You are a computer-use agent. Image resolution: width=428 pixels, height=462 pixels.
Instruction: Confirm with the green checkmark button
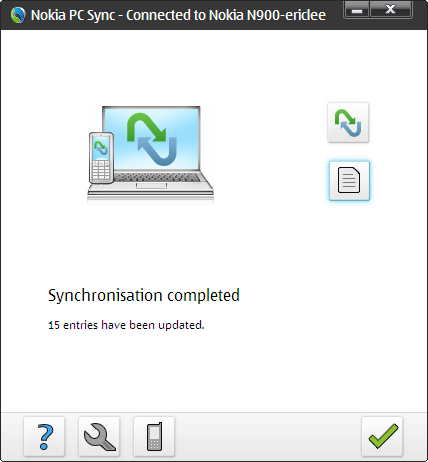click(382, 437)
